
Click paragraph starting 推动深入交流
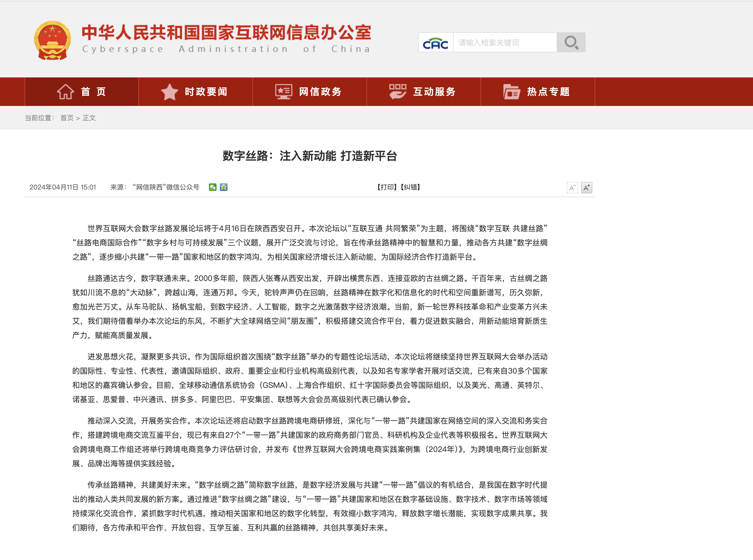point(310,442)
